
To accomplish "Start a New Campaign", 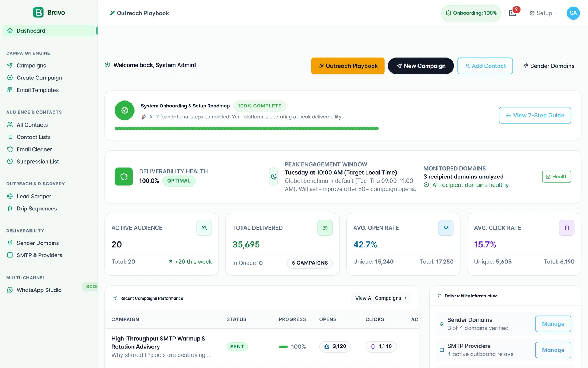I will pyautogui.click(x=421, y=66).
